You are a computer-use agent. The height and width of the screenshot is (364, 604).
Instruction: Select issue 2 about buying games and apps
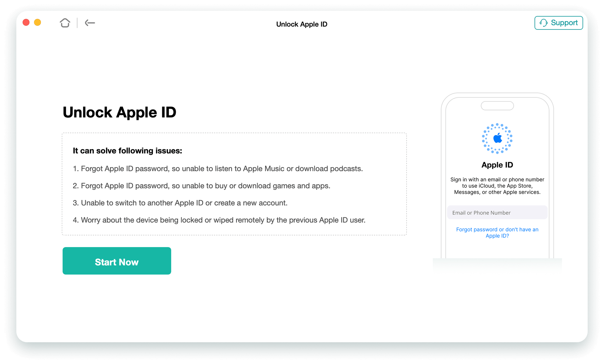201,186
